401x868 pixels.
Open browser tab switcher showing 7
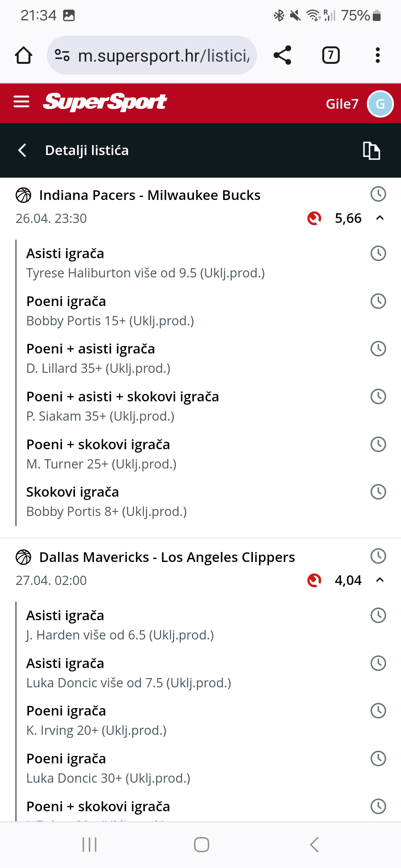331,55
